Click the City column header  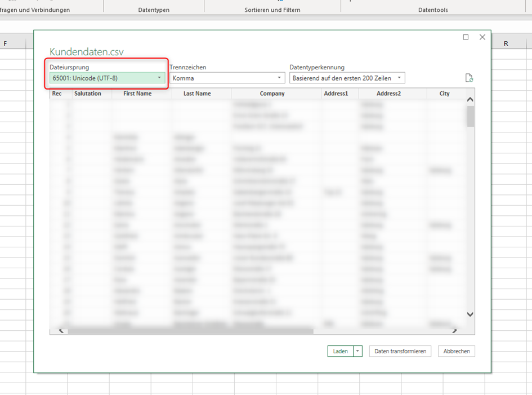coord(444,94)
